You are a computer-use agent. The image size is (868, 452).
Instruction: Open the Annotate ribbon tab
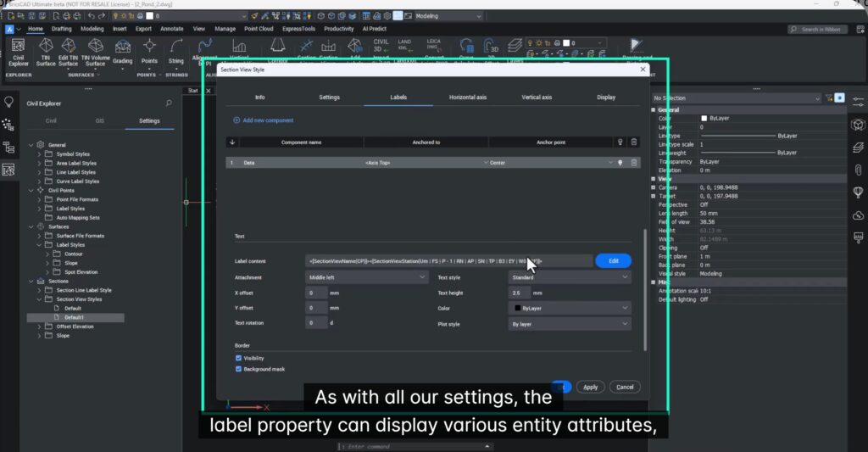click(x=172, y=29)
